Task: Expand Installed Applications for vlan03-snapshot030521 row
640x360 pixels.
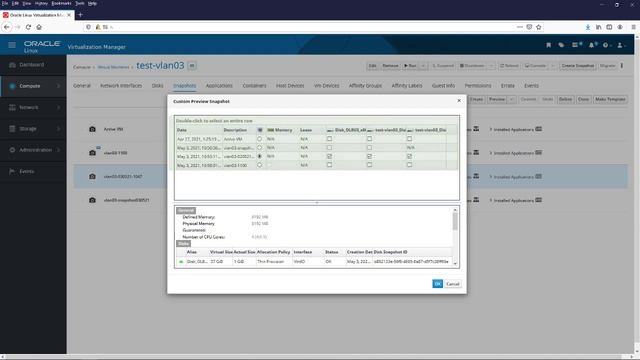Action: (x=491, y=200)
